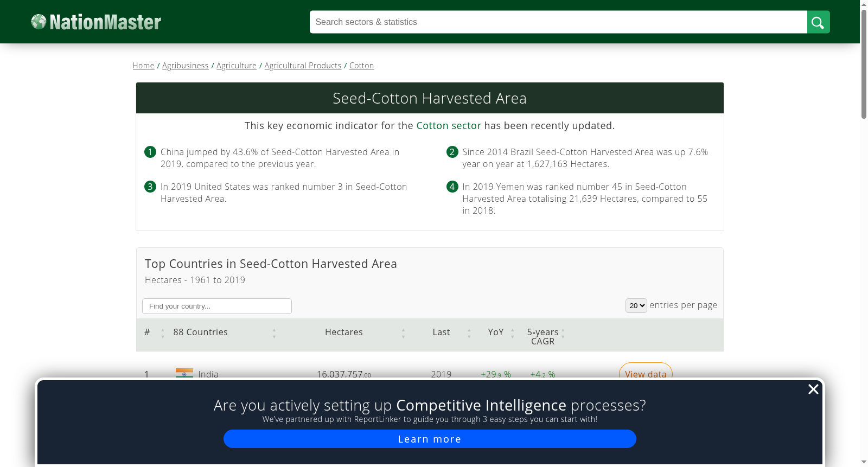
Task: Click the +29.9 % YoY value
Action: coord(496,374)
